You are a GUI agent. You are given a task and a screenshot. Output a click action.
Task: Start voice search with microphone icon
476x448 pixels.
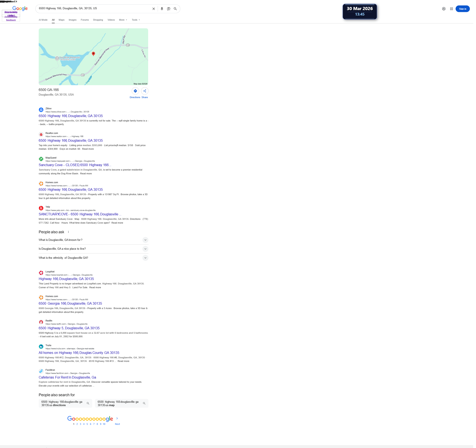pyautogui.click(x=162, y=9)
